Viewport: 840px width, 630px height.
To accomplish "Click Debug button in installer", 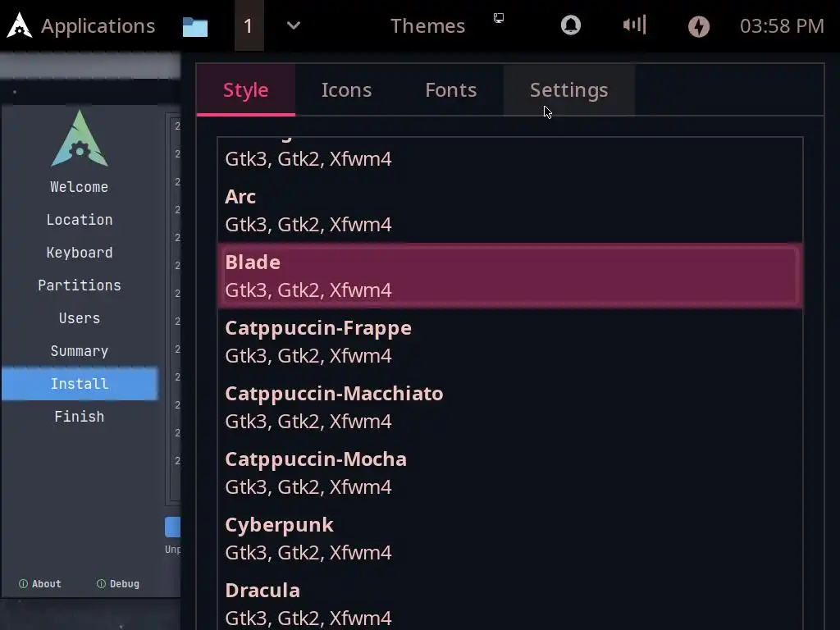I will [x=118, y=583].
